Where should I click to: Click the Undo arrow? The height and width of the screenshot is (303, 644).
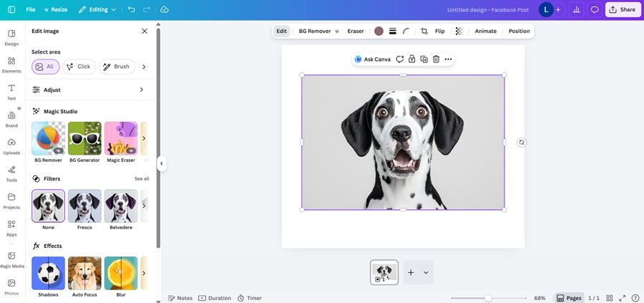(132, 9)
